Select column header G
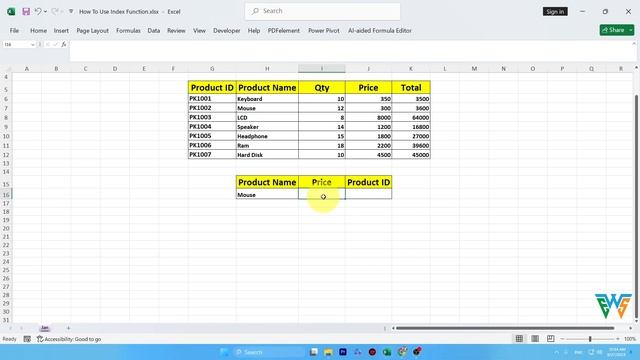 212,69
